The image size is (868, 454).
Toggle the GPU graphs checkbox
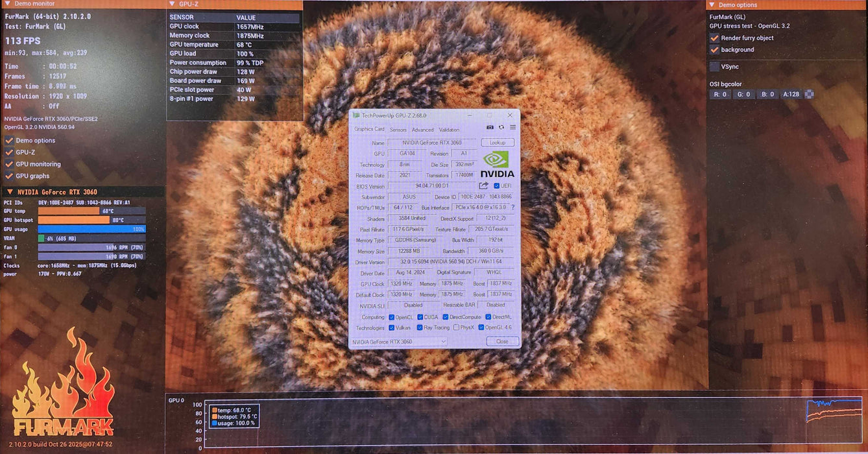coord(9,176)
